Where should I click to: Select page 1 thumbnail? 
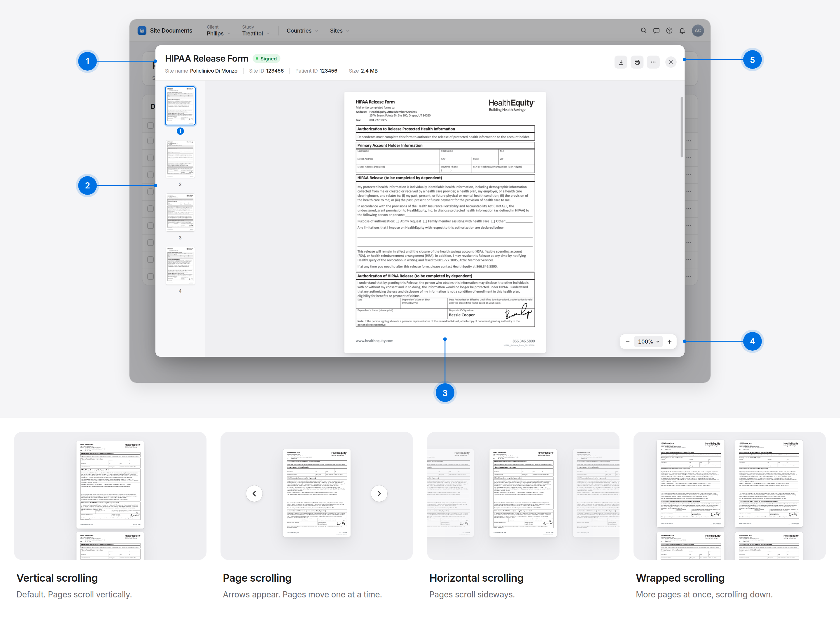pos(180,106)
